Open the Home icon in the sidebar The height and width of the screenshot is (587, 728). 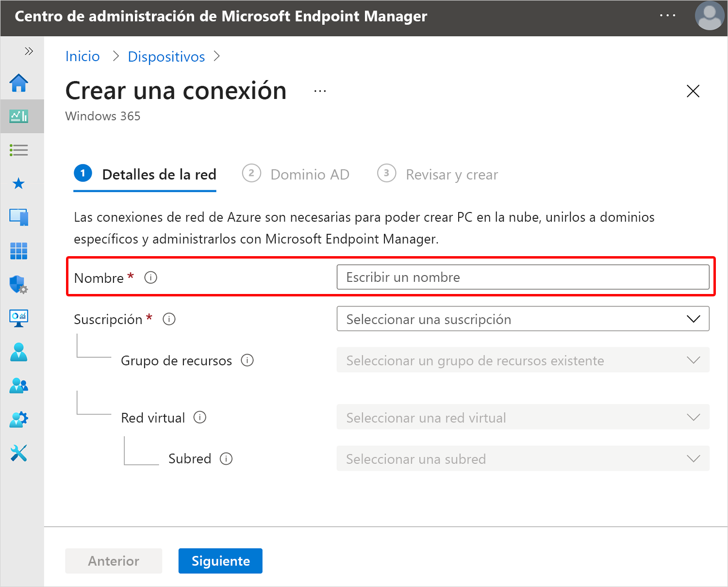coord(19,82)
